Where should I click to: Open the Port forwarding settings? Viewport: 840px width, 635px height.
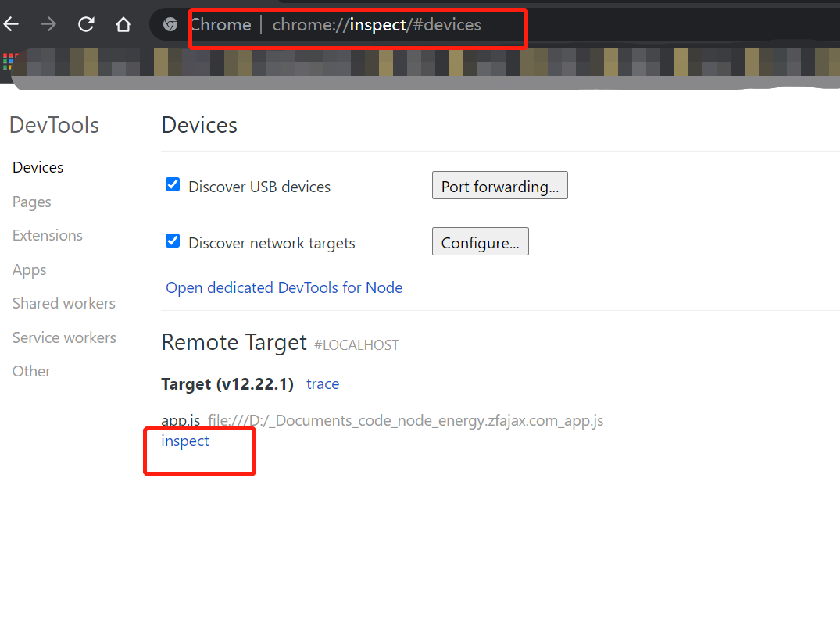click(x=499, y=186)
